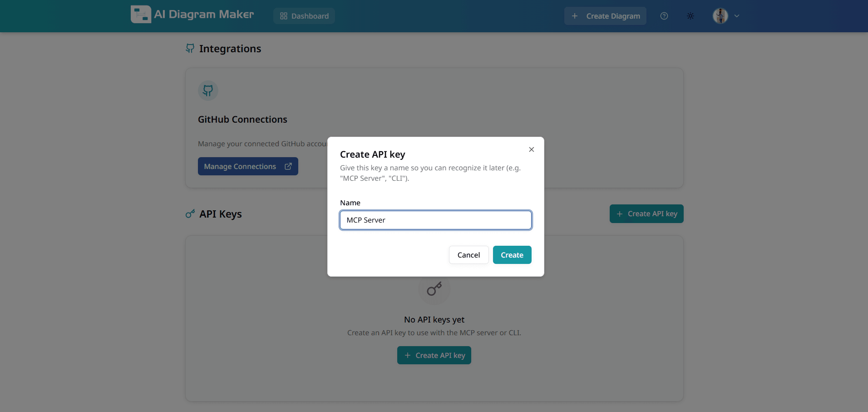Click the GitHub icon beside Integrations heading

(190, 48)
